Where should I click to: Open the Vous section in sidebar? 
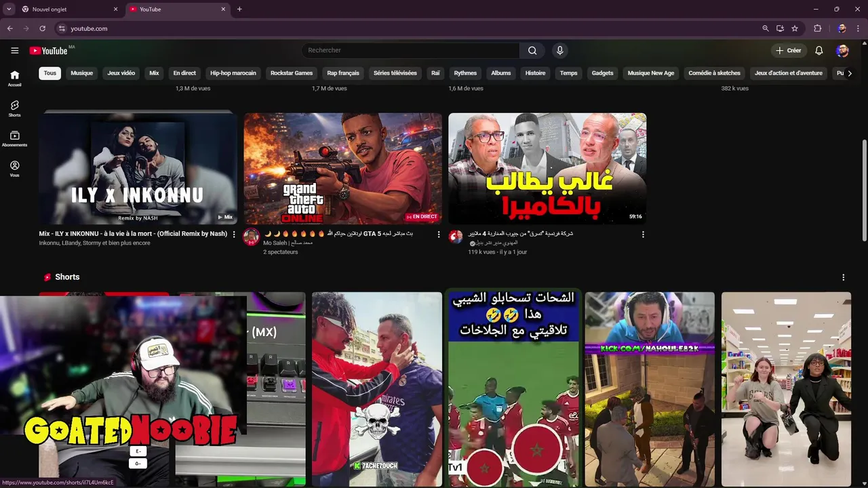click(14, 169)
